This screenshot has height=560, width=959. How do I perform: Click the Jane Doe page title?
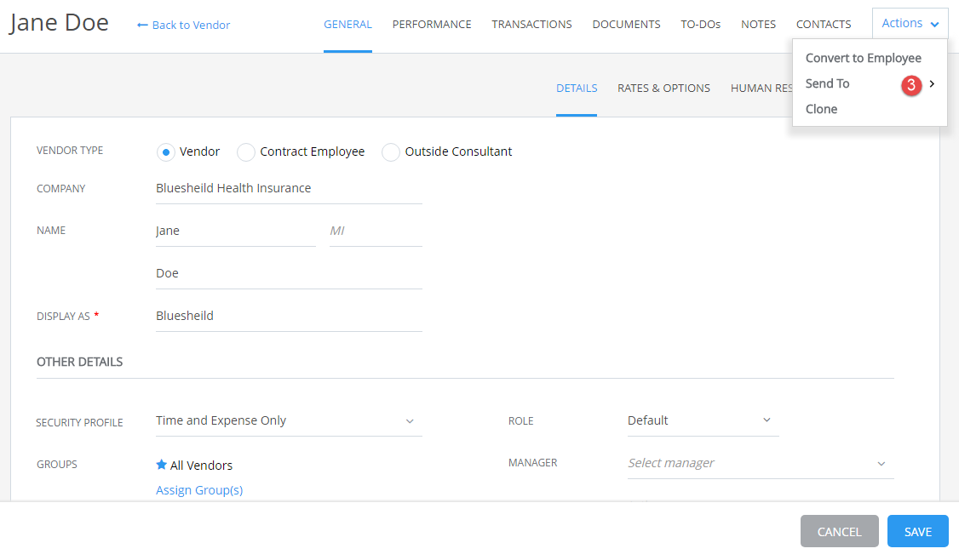59,23
